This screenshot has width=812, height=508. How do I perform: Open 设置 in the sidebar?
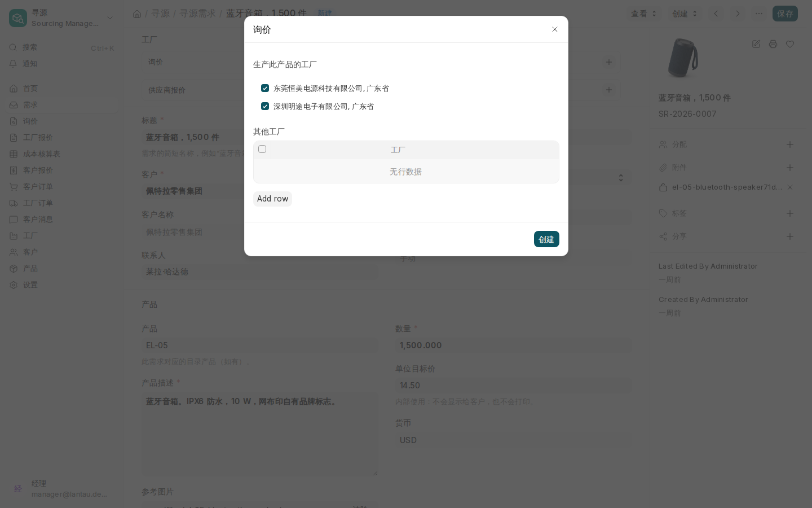tap(62, 285)
